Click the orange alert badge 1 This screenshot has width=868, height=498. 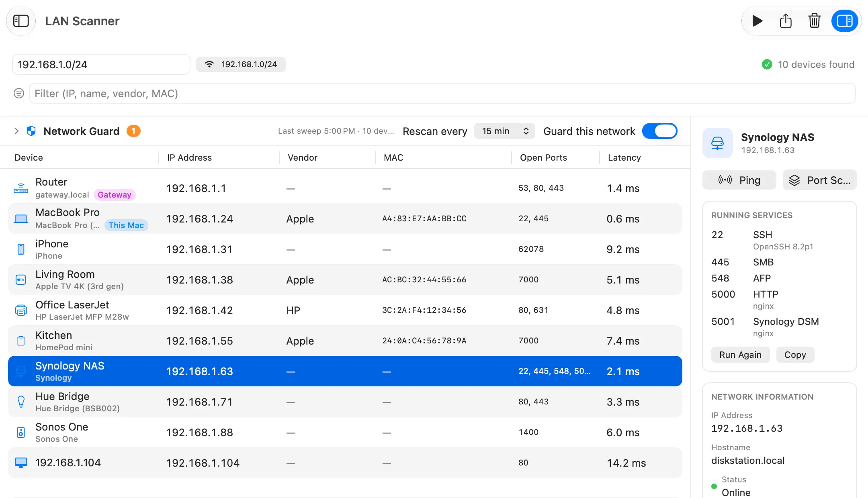[x=133, y=131]
